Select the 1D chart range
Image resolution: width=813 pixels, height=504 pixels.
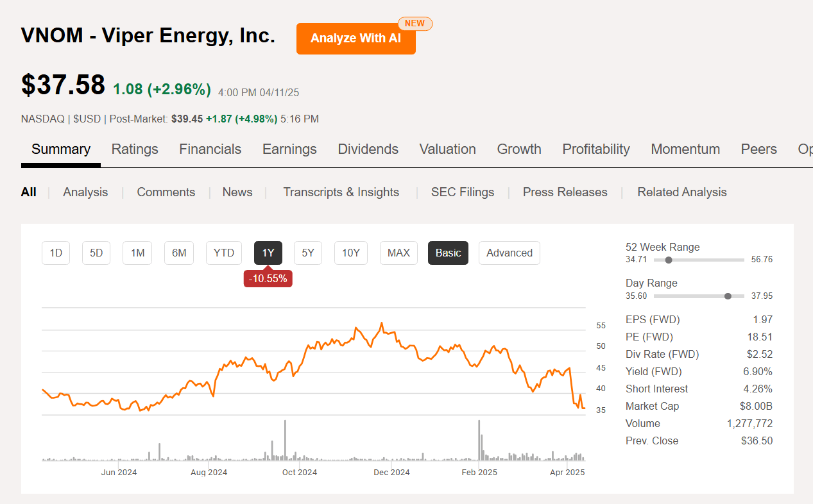click(55, 253)
